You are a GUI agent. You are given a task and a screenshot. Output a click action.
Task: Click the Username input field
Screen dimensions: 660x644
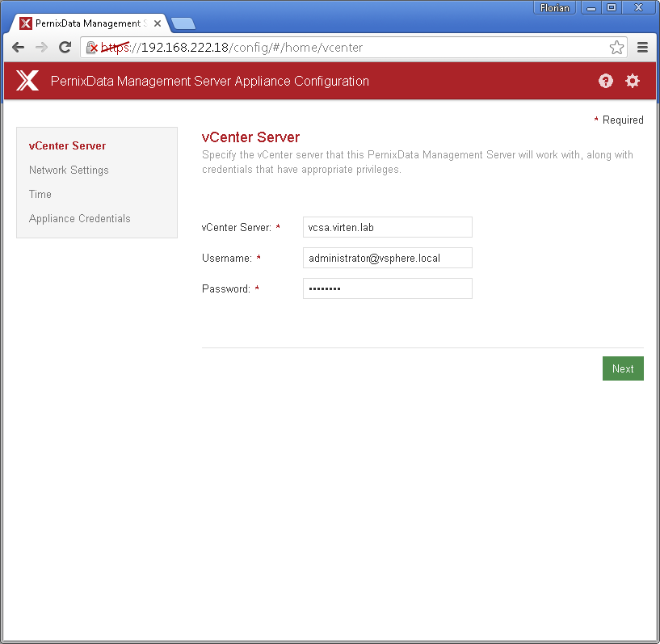click(387, 258)
